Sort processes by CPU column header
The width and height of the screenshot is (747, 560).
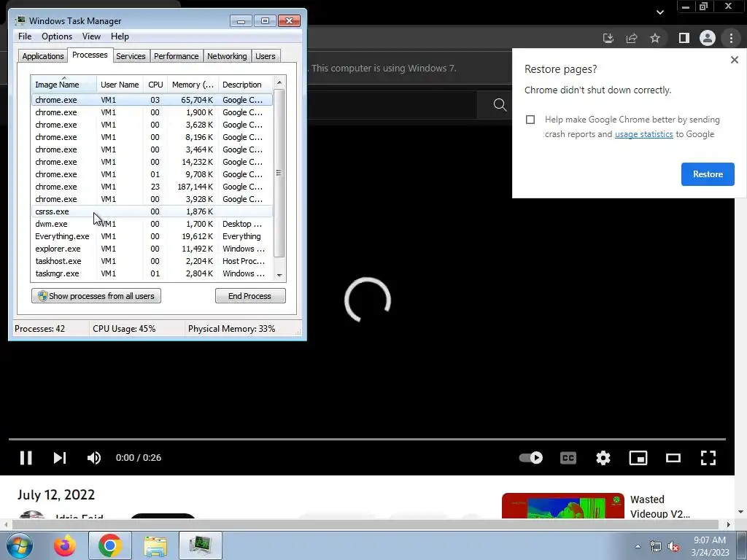(x=155, y=85)
